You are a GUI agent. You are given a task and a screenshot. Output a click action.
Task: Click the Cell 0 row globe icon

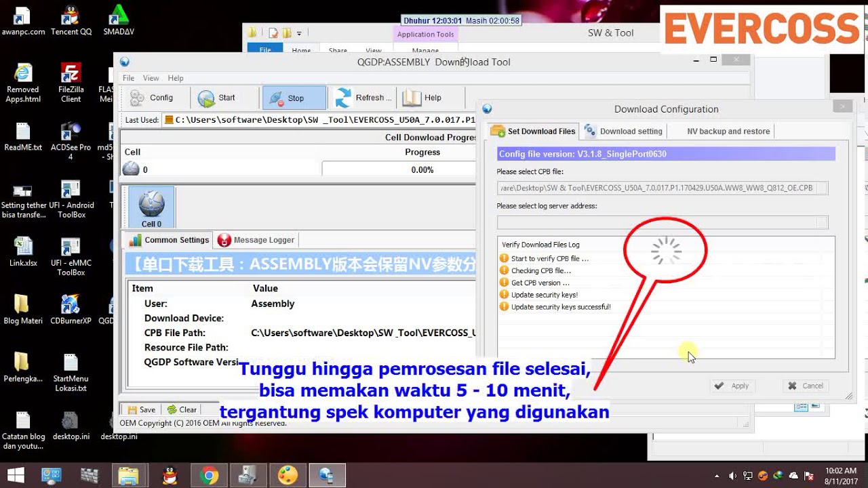pos(131,169)
